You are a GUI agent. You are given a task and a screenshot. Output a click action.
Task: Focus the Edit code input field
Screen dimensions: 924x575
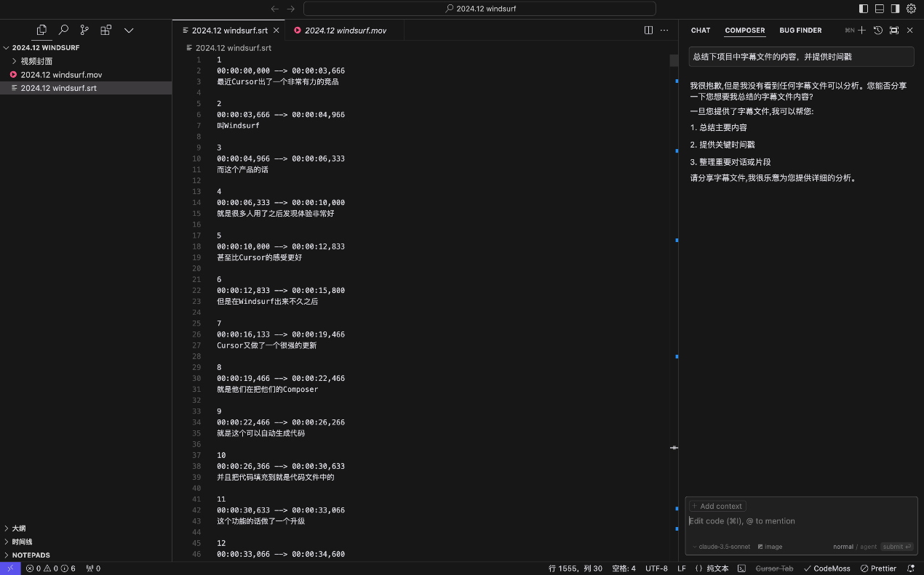(800, 521)
